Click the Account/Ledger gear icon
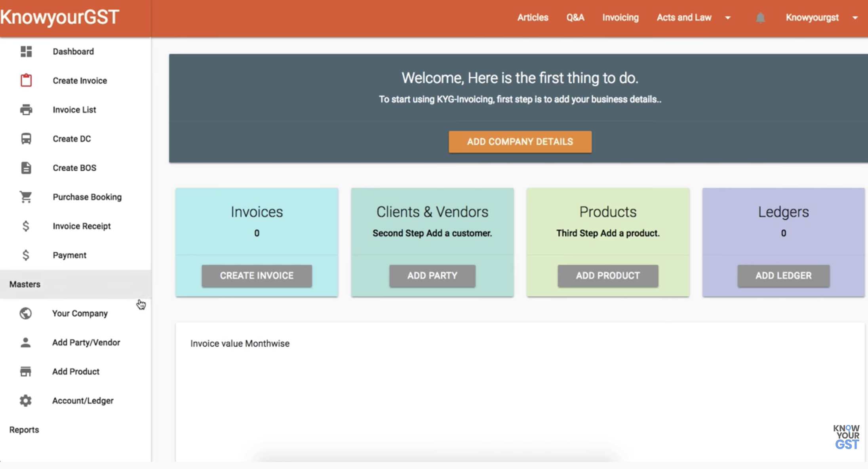Screen dimensions: 868x469 tap(26, 400)
